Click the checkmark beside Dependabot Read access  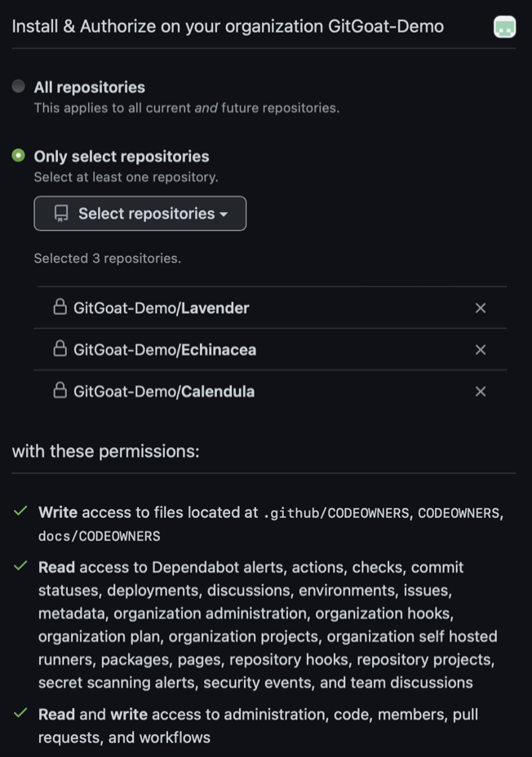[x=20, y=568]
